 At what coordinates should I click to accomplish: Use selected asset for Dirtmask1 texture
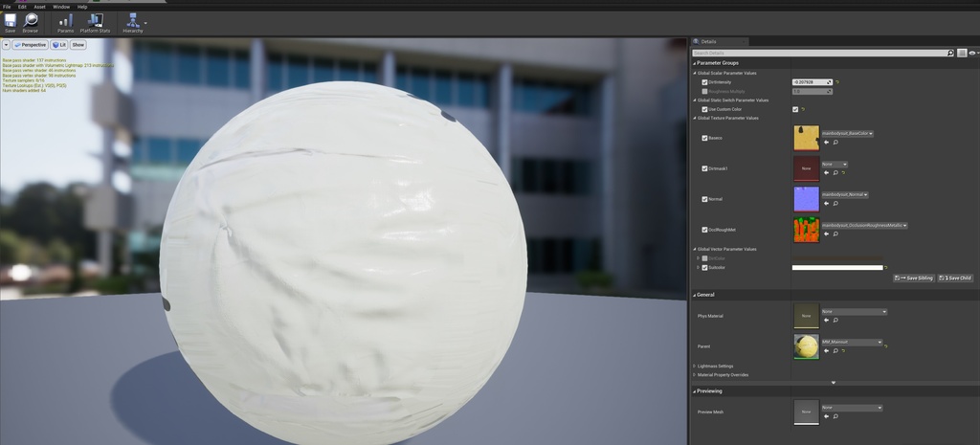826,173
